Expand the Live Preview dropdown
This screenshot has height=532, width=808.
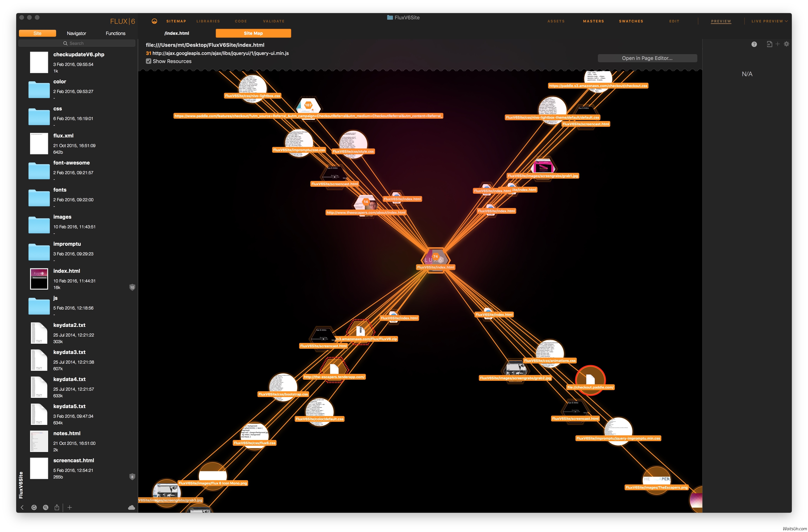tap(769, 21)
